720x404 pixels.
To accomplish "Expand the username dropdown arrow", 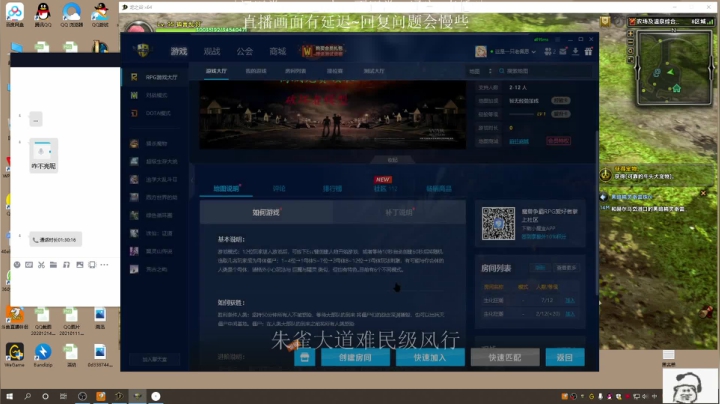I will coord(534,52).
